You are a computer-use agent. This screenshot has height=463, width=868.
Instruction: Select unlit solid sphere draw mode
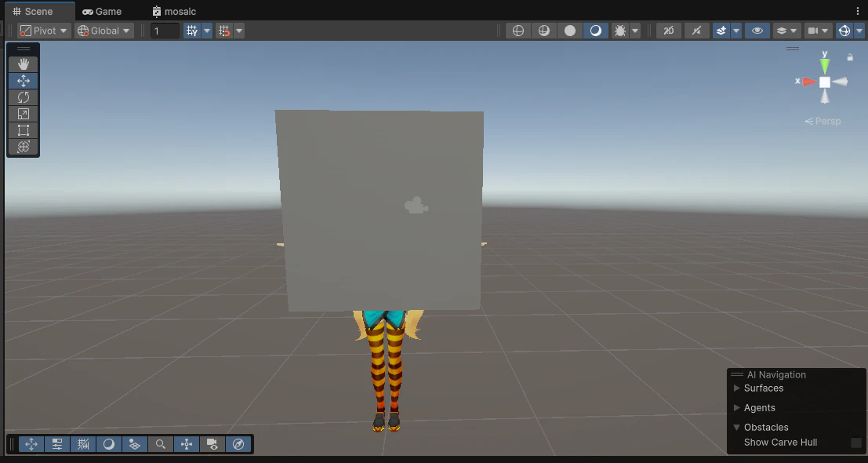[x=570, y=31]
